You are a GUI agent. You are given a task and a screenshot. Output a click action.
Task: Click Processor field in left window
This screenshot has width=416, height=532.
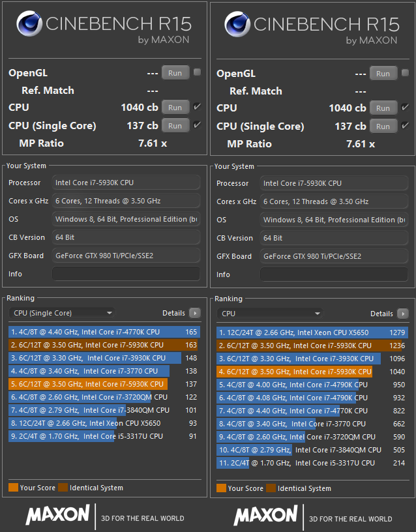(126, 183)
